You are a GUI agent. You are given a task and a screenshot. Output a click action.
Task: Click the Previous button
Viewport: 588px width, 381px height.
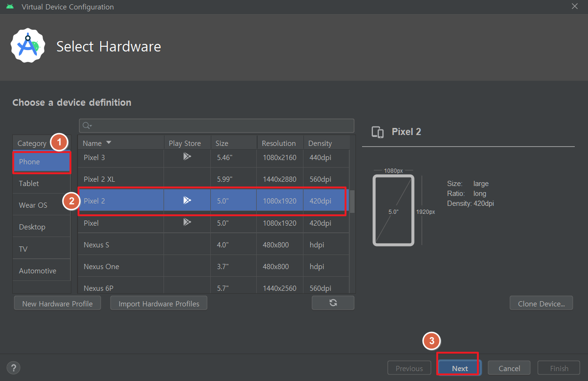(409, 368)
